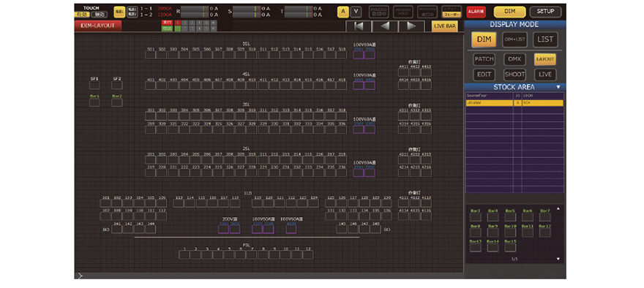
Task: Toggle the MEMORY HOLD button
Action: click(403, 12)
